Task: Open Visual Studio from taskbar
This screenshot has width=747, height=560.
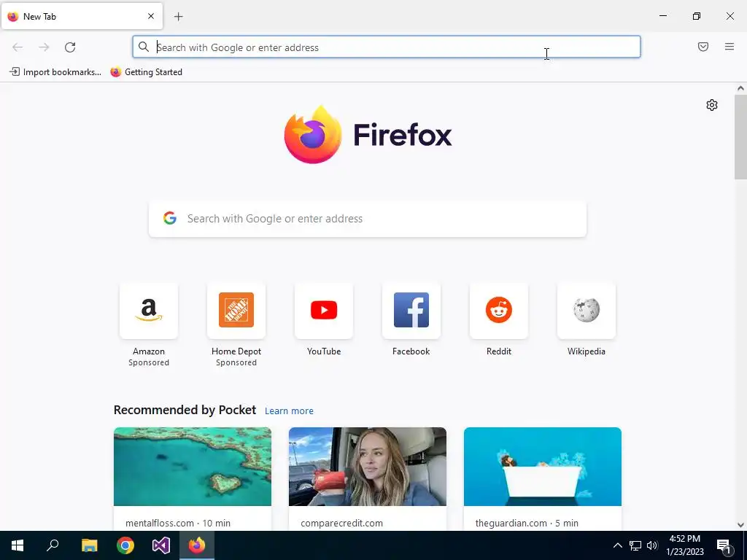Action: 161,545
